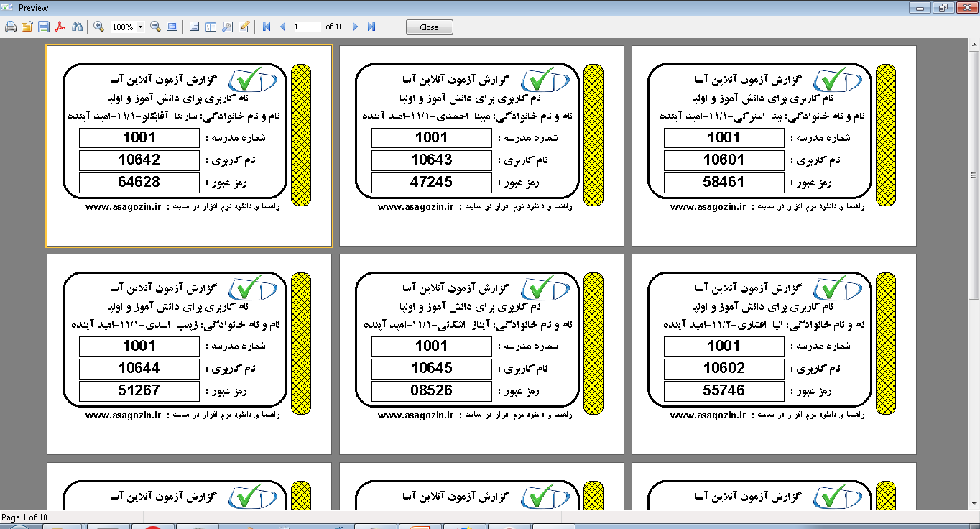Toggle full screen view icon
Image resolution: width=980 pixels, height=529 pixels.
(x=172, y=27)
